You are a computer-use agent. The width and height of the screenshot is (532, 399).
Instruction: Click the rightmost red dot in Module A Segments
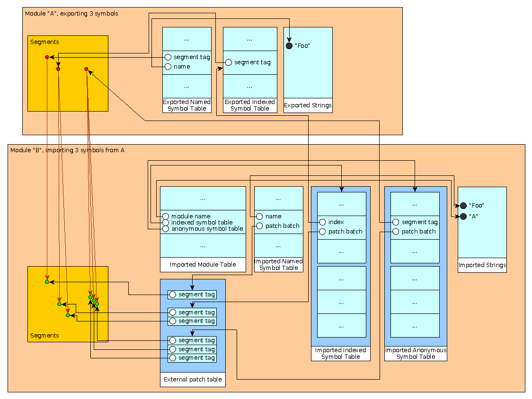pyautogui.click(x=86, y=69)
